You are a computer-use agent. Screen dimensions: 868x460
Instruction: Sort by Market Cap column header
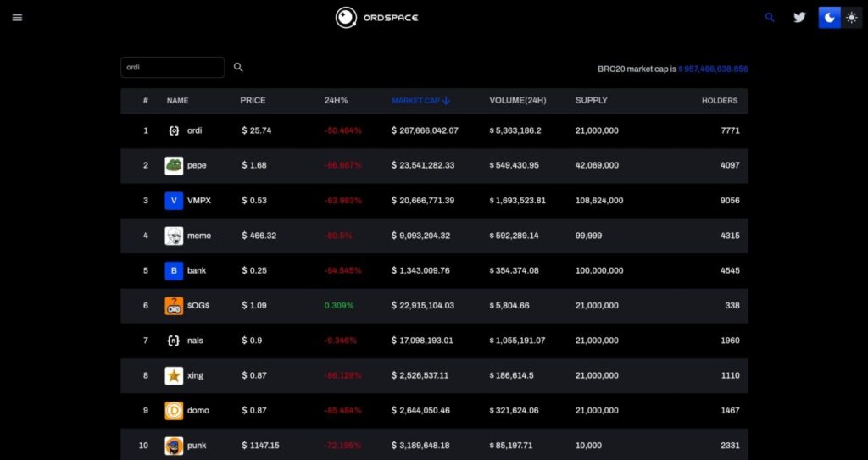[x=420, y=100]
